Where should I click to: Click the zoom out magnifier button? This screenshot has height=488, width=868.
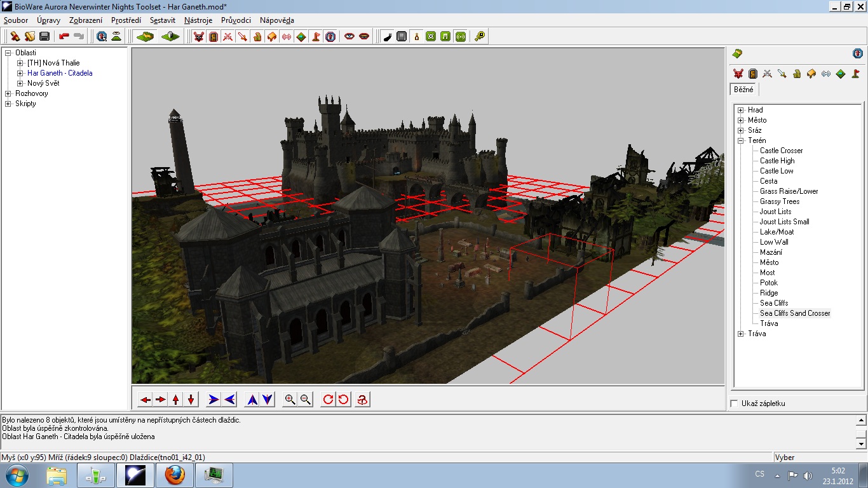306,400
